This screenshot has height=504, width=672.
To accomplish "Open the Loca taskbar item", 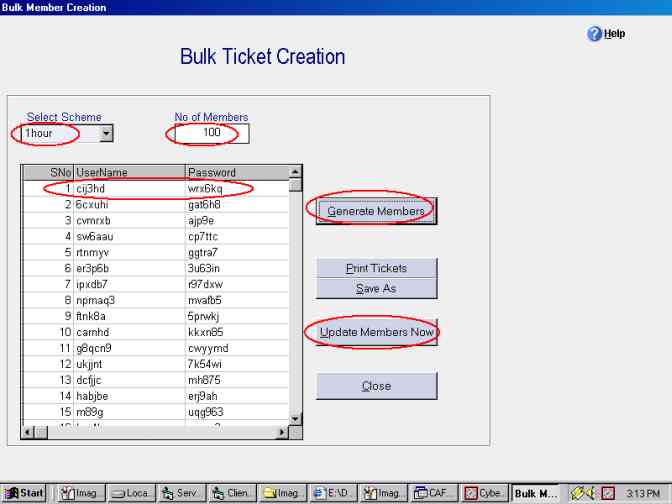I will (x=131, y=493).
